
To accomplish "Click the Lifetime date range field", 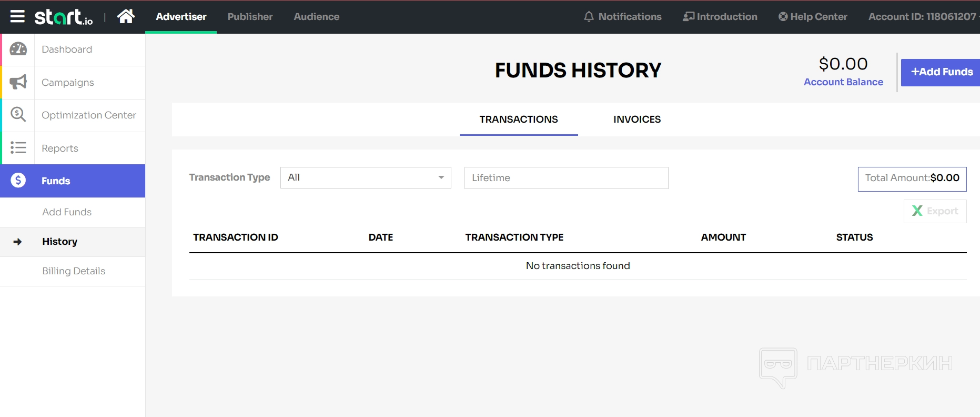I will pos(566,178).
